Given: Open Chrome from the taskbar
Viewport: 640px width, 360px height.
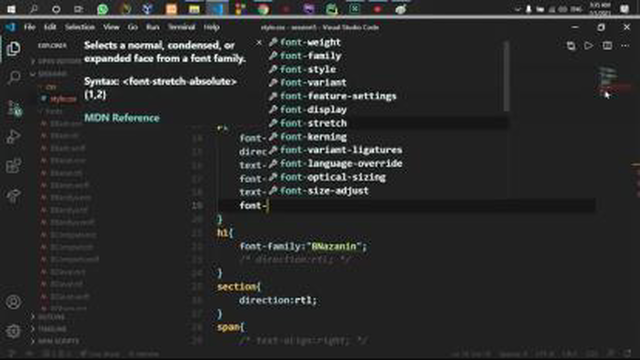Looking at the screenshot, I should click(x=263, y=9).
